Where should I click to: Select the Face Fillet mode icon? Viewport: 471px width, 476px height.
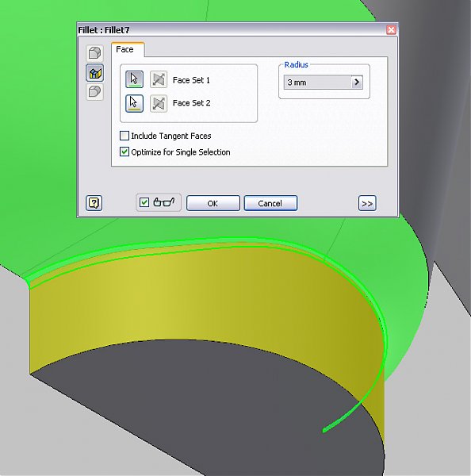coord(94,73)
